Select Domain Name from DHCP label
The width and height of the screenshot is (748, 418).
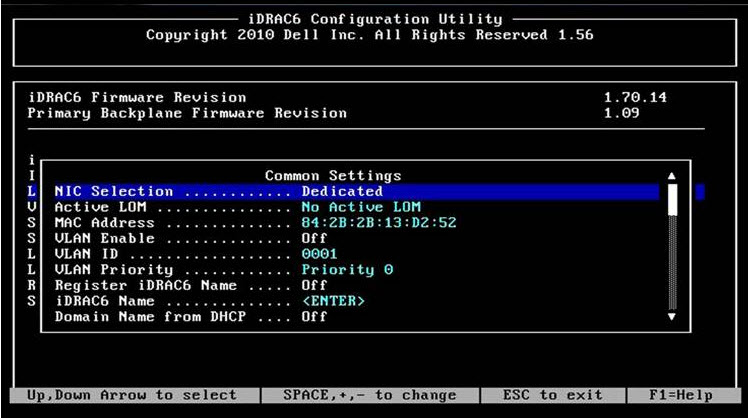[150, 317]
